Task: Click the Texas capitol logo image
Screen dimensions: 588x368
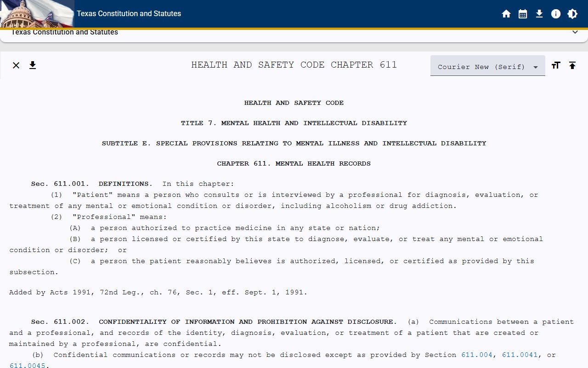Action: [37, 14]
